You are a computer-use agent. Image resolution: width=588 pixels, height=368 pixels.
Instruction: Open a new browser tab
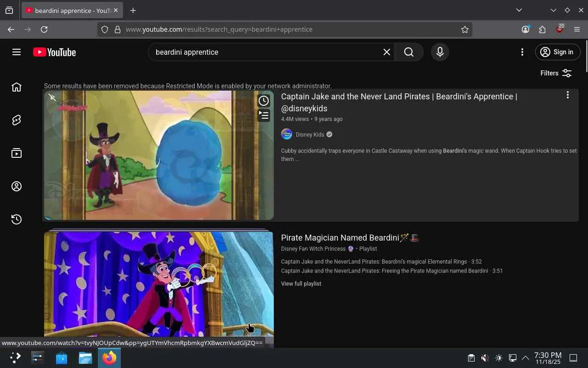click(x=133, y=10)
